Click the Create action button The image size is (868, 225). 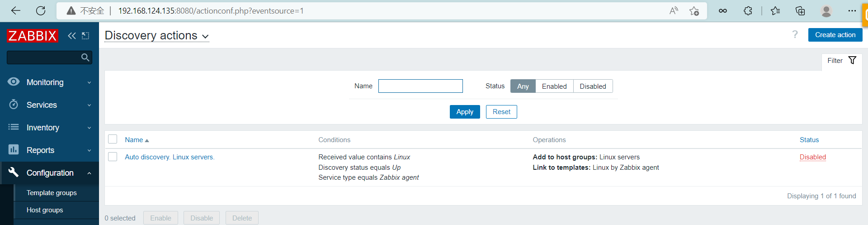coord(835,35)
